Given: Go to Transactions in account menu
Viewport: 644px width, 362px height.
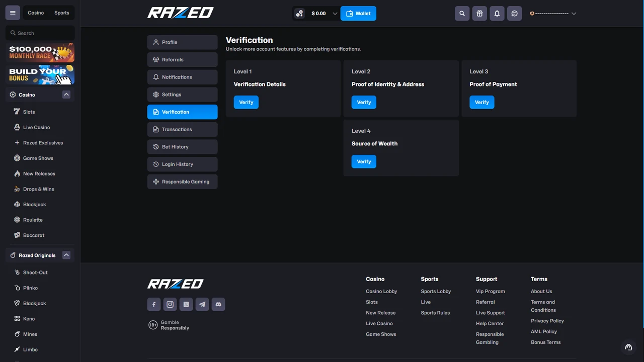Looking at the screenshot, I should click(182, 129).
